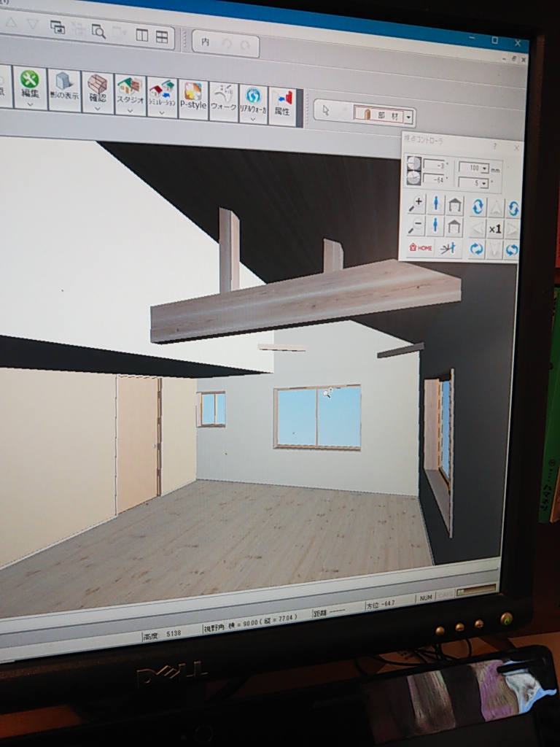Click the zoom out magnifier icon
Screen dimensions: 560x747
pos(416,225)
